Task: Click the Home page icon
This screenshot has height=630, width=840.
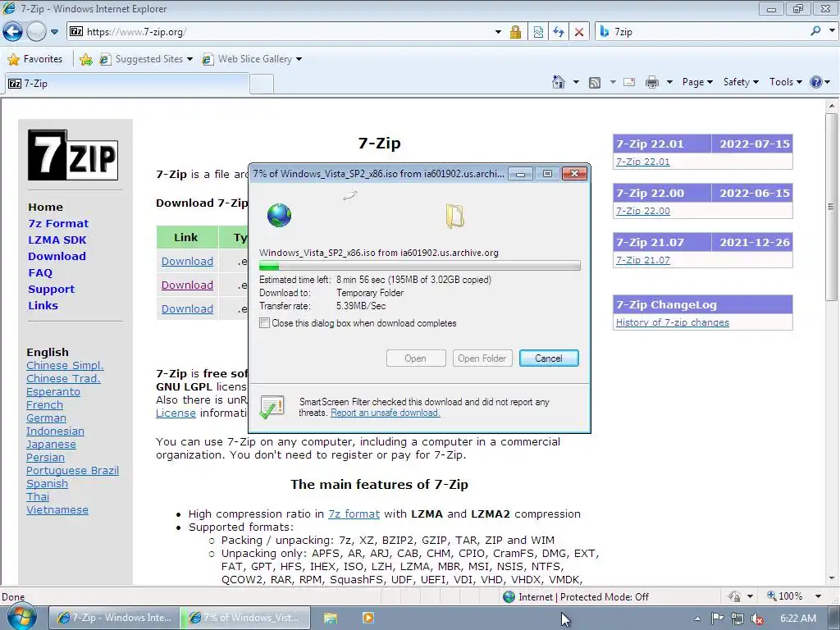Action: pyautogui.click(x=558, y=82)
